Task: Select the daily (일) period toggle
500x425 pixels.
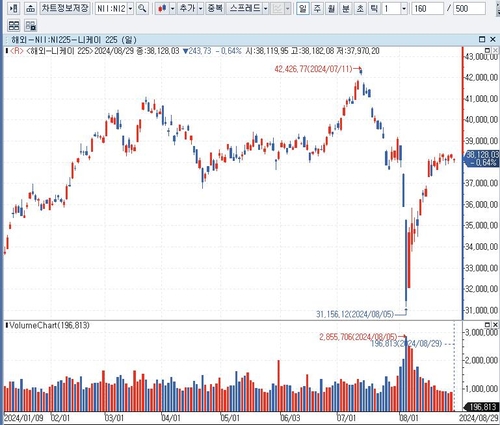Action: (303, 8)
